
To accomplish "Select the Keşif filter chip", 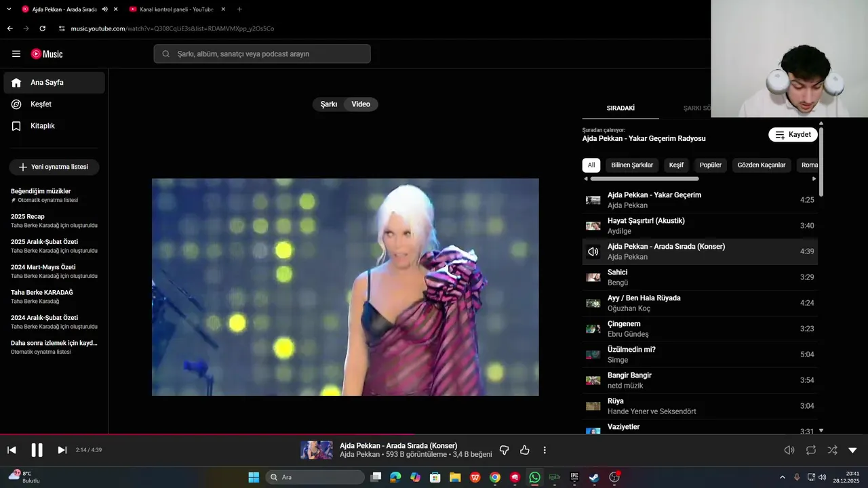I will 677,165.
